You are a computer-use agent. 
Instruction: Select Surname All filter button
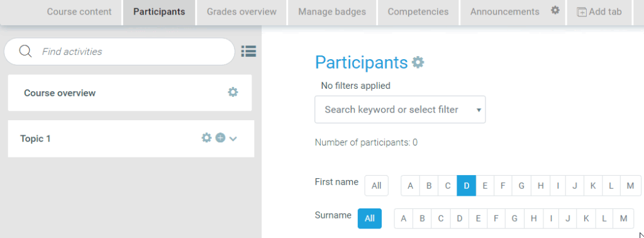(370, 218)
